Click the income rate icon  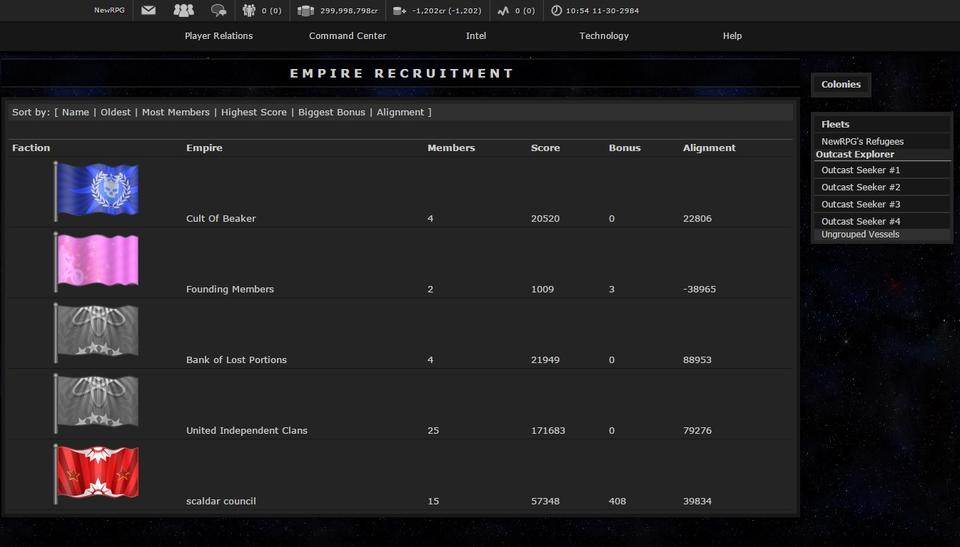[x=399, y=11]
